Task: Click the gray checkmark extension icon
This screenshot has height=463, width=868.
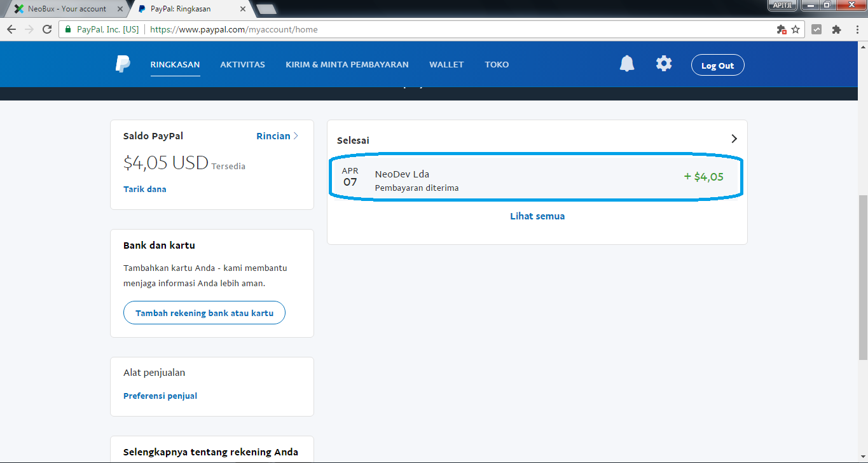Action: pos(816,29)
